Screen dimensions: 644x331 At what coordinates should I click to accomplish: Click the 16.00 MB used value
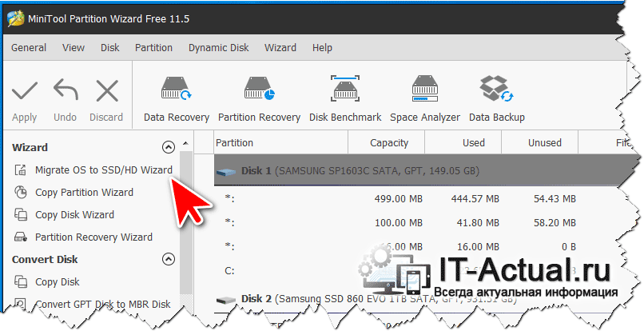point(478,247)
